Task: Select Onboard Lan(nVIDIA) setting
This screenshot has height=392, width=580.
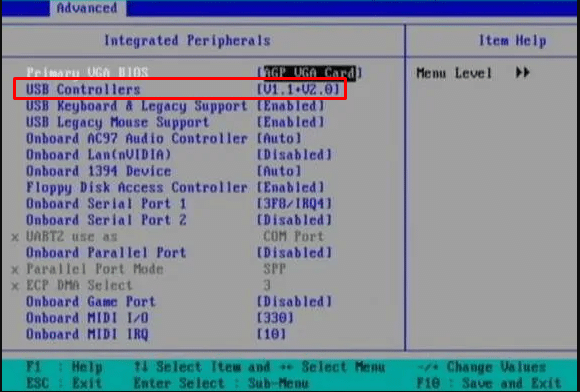Action: (x=98, y=155)
